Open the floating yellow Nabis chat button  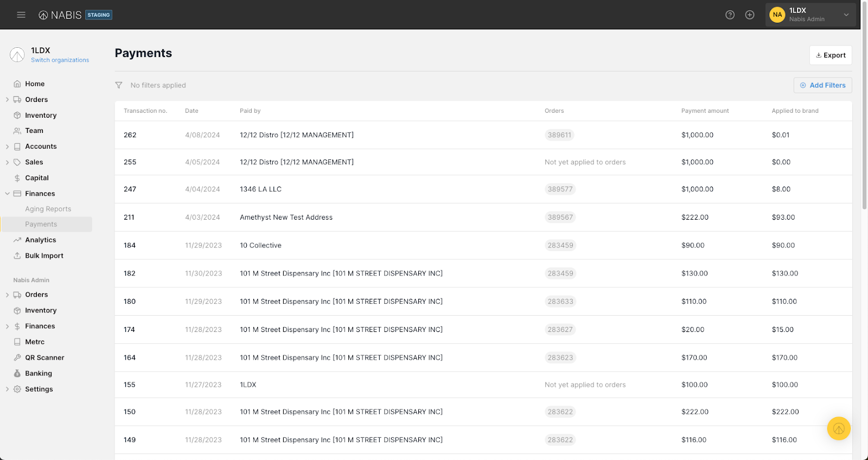coord(838,429)
